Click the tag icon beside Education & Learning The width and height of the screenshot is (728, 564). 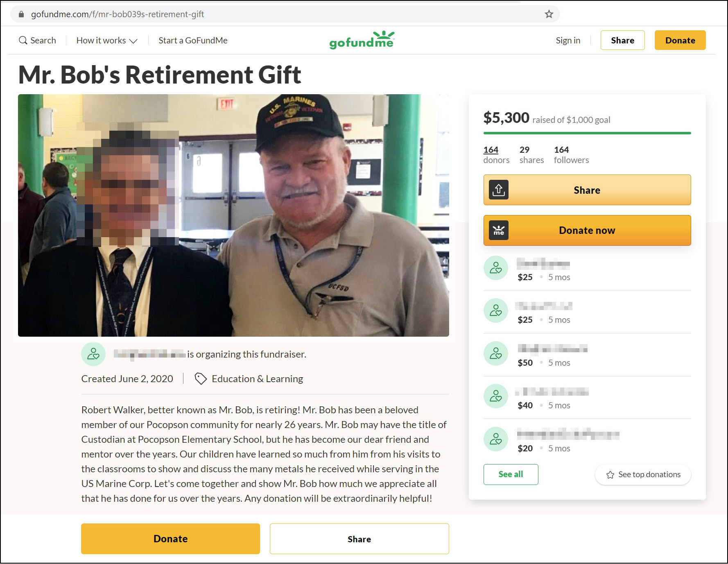pos(201,379)
